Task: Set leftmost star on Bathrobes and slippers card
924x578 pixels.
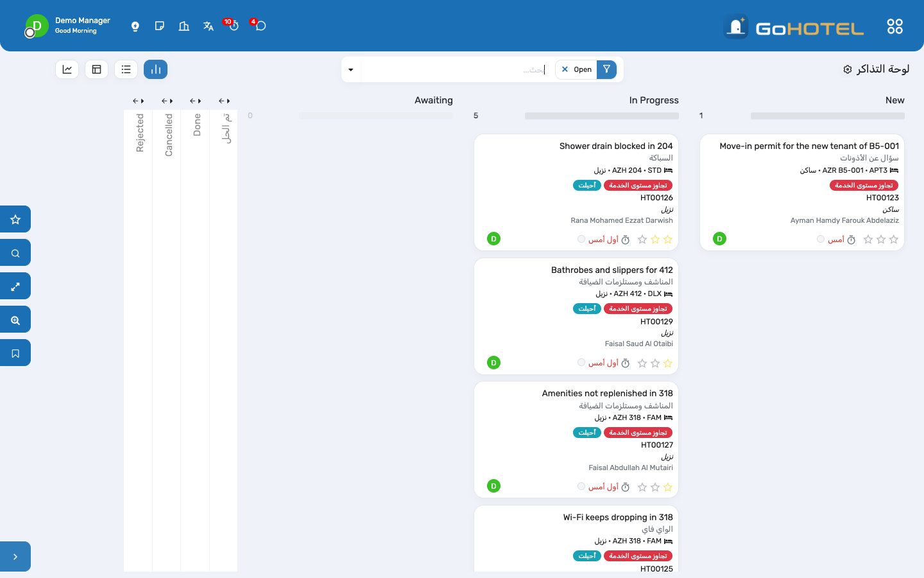Action: [x=642, y=363]
